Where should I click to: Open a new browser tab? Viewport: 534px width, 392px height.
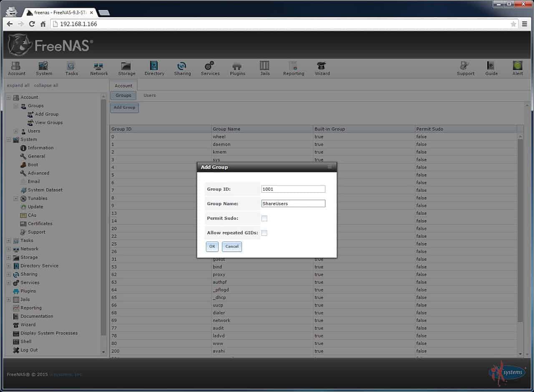click(x=104, y=13)
